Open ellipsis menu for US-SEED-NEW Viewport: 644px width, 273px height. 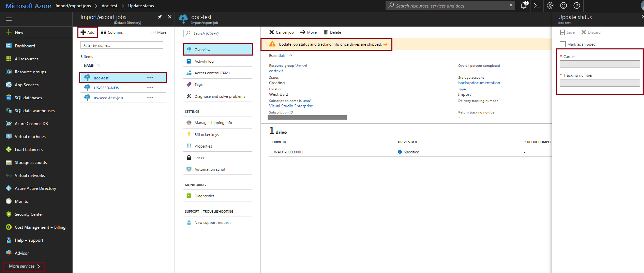(x=150, y=88)
